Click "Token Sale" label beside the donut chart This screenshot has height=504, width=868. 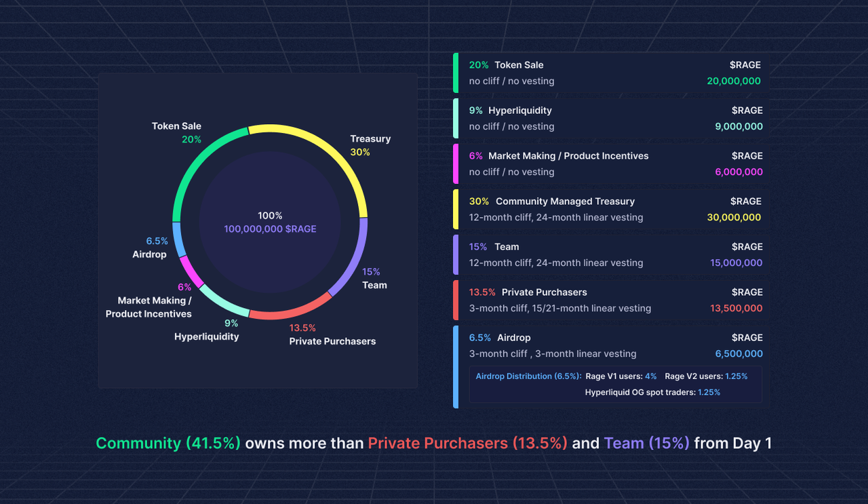point(176,126)
